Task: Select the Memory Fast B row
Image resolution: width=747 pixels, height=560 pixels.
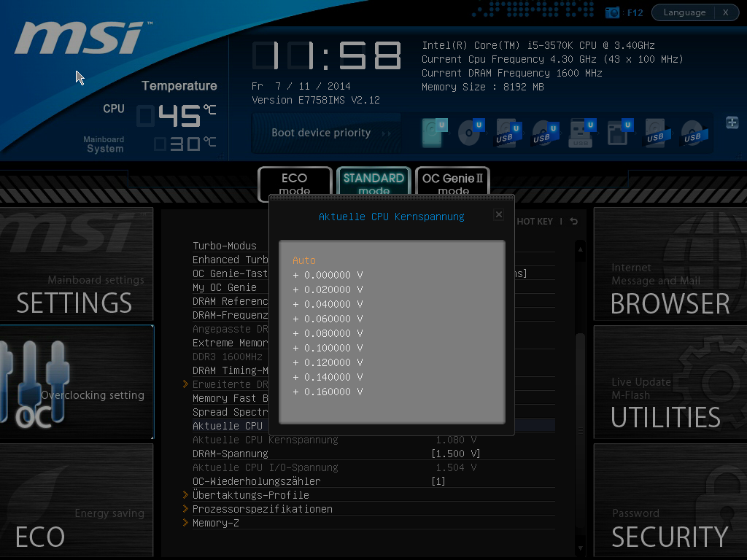Action: pyautogui.click(x=231, y=398)
